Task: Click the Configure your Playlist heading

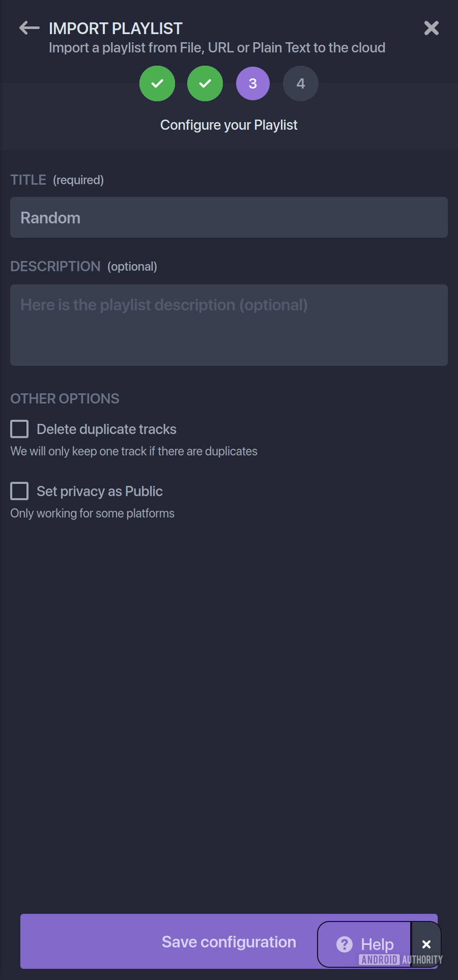Action: 229,125
